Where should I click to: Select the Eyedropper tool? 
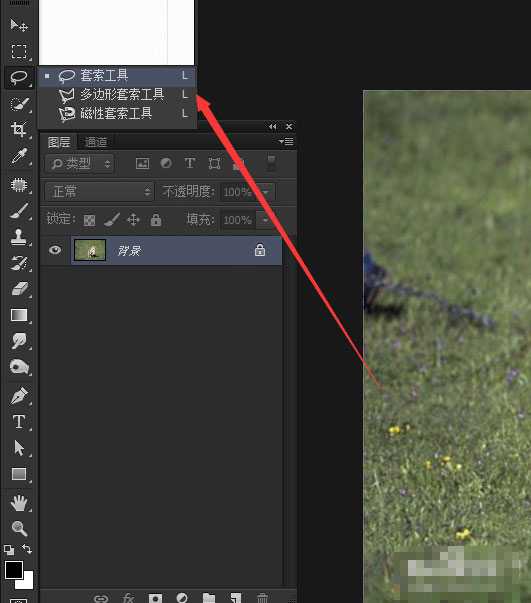pos(18,156)
